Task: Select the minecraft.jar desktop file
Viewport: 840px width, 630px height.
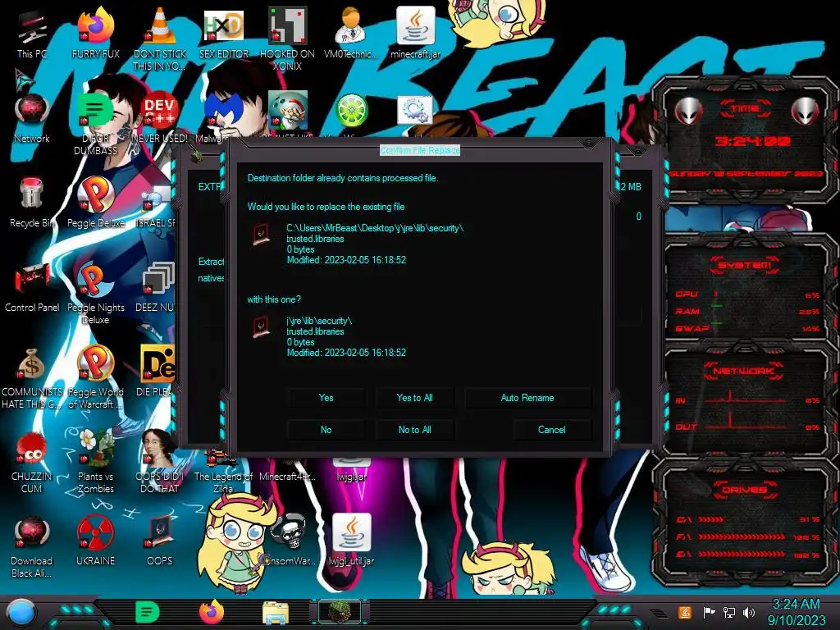Action: click(x=415, y=33)
